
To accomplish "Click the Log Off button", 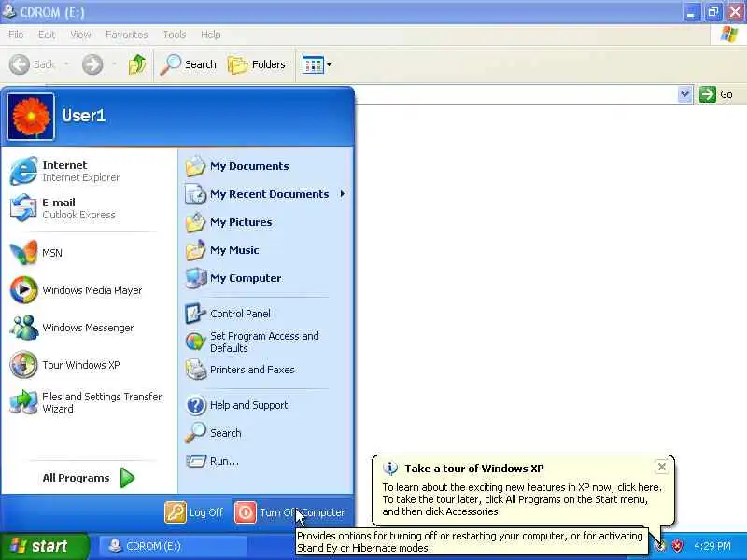I will [x=194, y=512].
